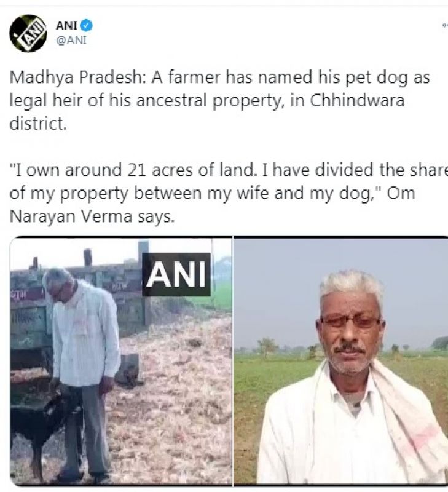Click the tractor trolley in the left photo
Screen dimensions: 448x492
pos(79,301)
